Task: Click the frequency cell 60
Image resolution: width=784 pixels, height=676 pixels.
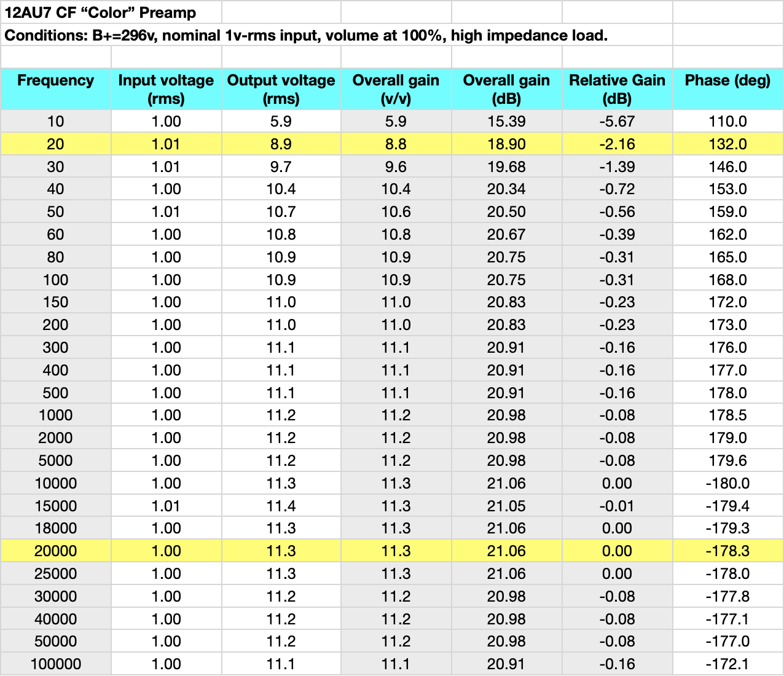Action: pos(56,234)
